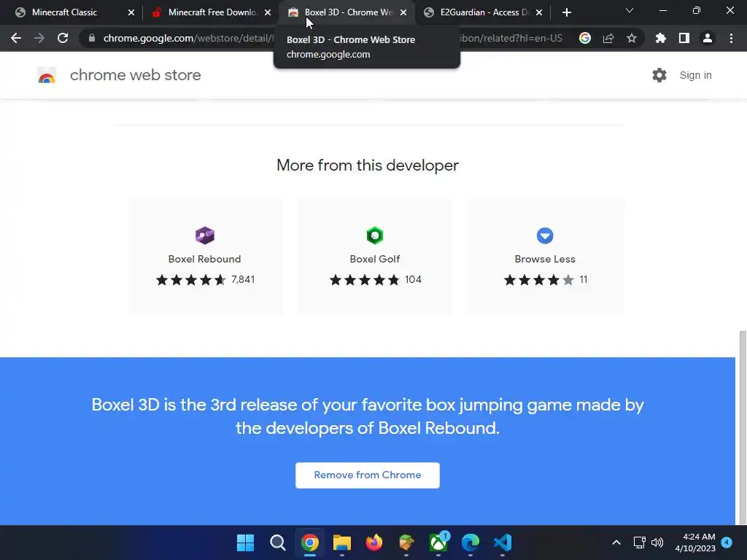The height and width of the screenshot is (560, 747).
Task: Toggle the browser side panel
Action: click(x=684, y=38)
